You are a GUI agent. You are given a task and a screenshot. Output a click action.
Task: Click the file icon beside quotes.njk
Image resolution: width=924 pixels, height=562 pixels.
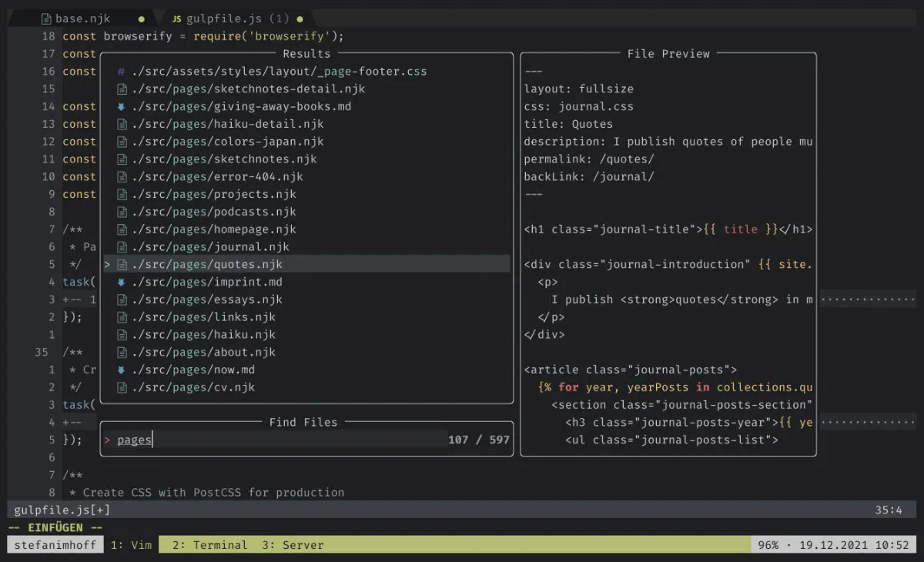click(x=121, y=265)
